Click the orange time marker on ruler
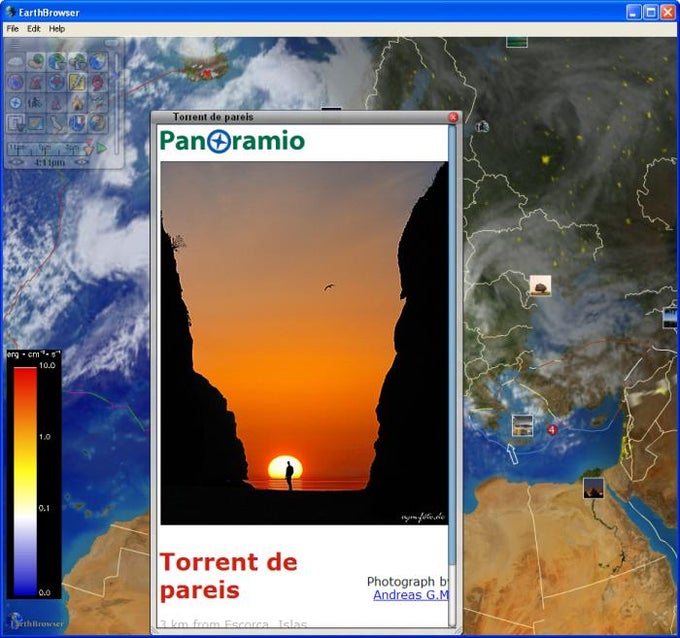Image resolution: width=680 pixels, height=638 pixels. coord(88,148)
